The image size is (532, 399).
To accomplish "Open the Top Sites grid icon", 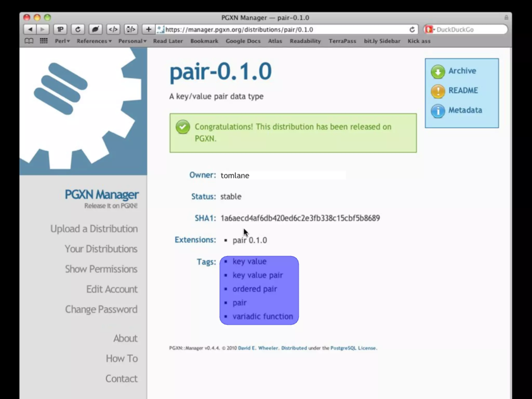I will [44, 41].
